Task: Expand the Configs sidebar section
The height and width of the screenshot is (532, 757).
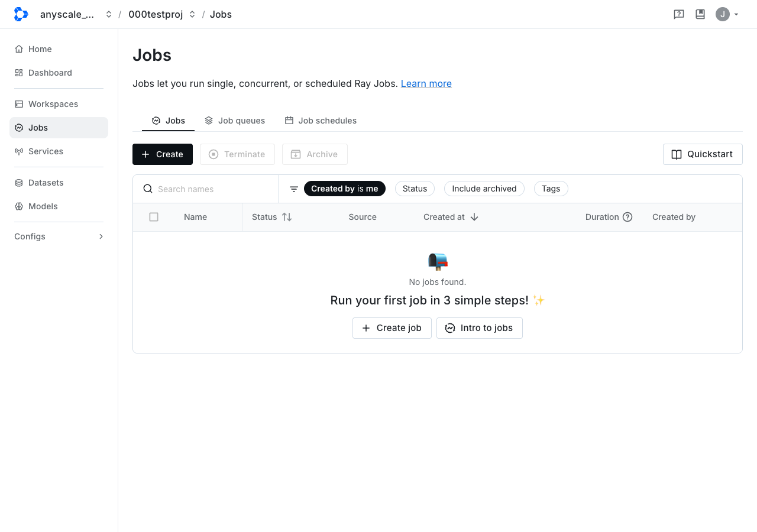Action: click(59, 236)
